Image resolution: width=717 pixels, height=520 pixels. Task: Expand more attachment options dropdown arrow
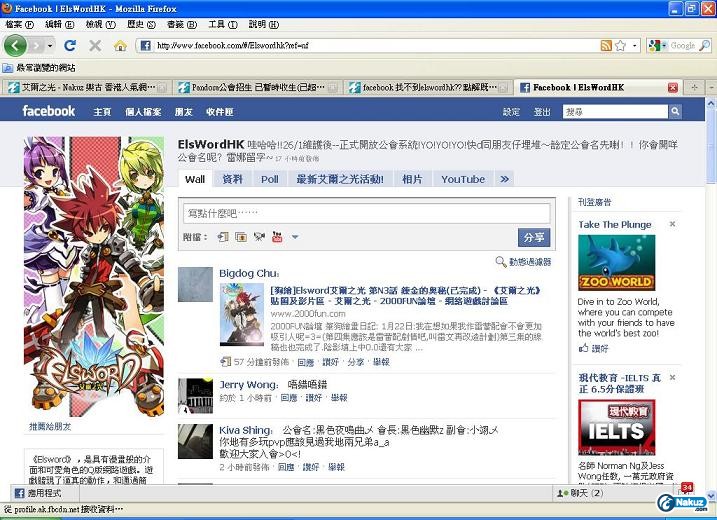point(295,237)
